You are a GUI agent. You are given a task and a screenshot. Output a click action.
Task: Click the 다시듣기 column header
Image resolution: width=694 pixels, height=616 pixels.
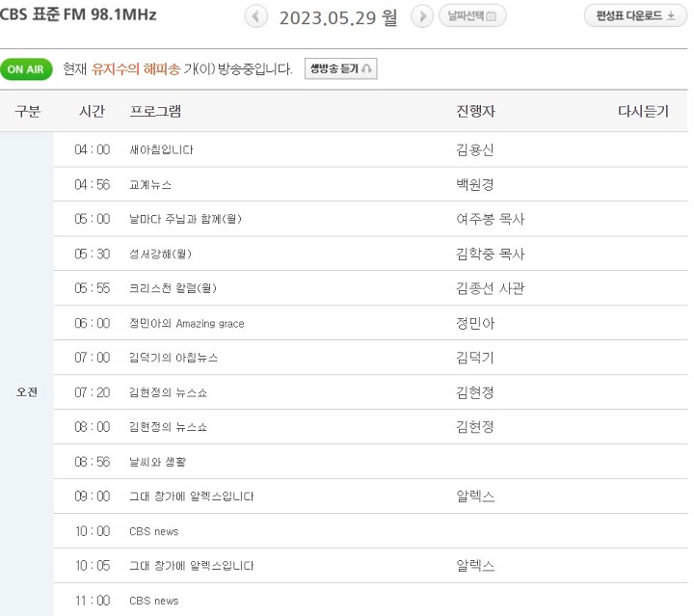(643, 111)
